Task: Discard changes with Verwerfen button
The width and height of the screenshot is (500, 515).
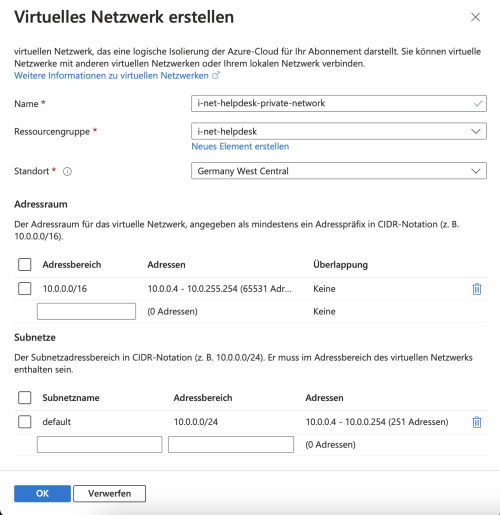Action: 109,493
